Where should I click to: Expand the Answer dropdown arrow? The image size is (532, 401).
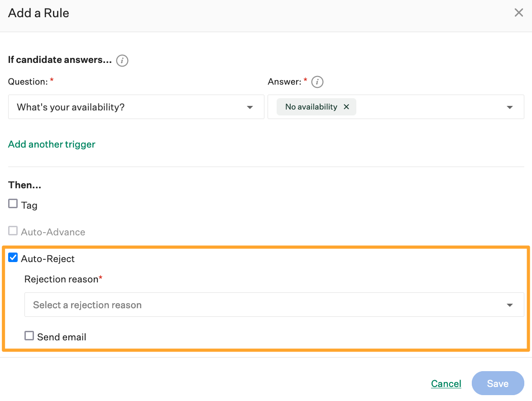(509, 107)
